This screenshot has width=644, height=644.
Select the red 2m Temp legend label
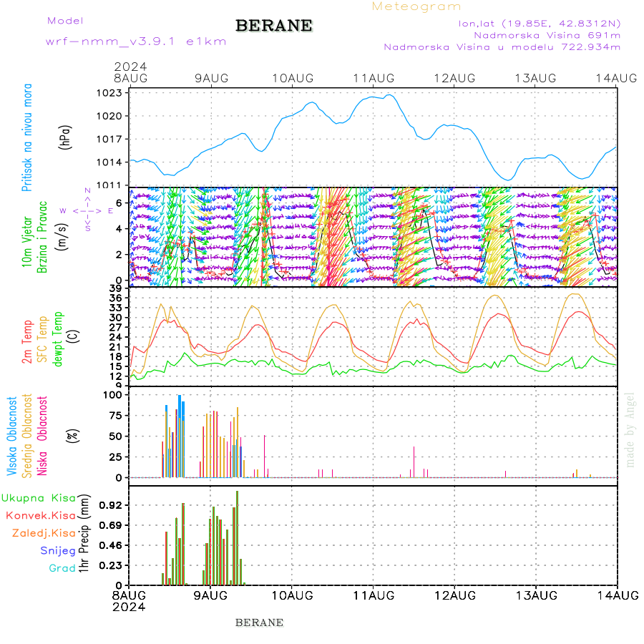27,342
